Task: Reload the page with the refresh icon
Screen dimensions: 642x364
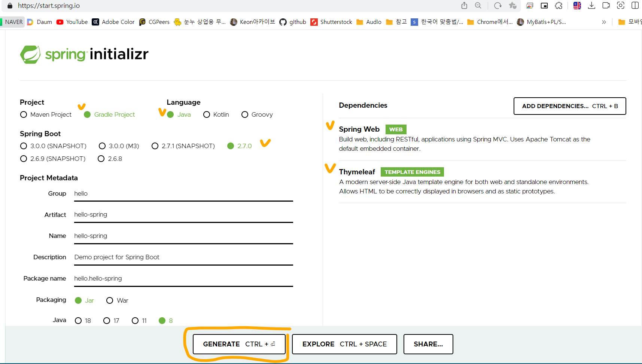Action: 498,6
